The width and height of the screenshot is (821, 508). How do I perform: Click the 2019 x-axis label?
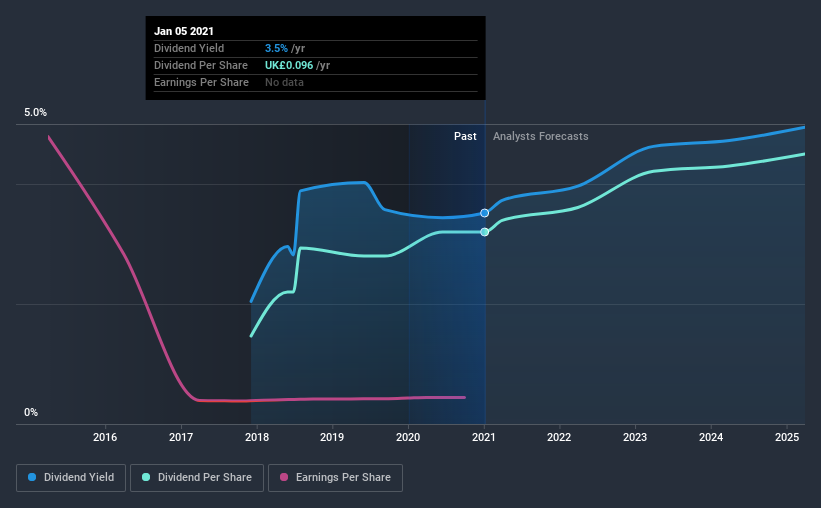pos(332,437)
